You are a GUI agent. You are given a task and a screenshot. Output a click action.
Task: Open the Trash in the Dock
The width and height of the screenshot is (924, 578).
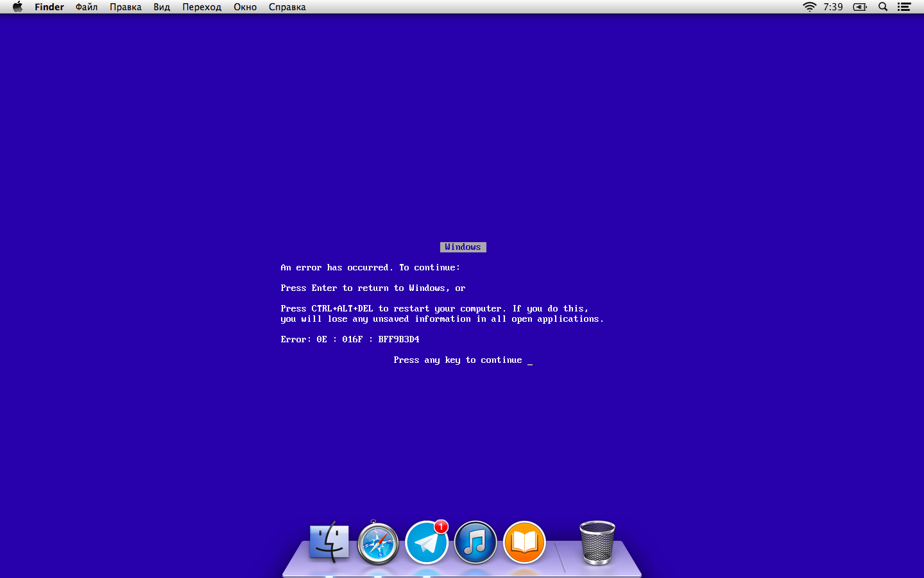597,543
